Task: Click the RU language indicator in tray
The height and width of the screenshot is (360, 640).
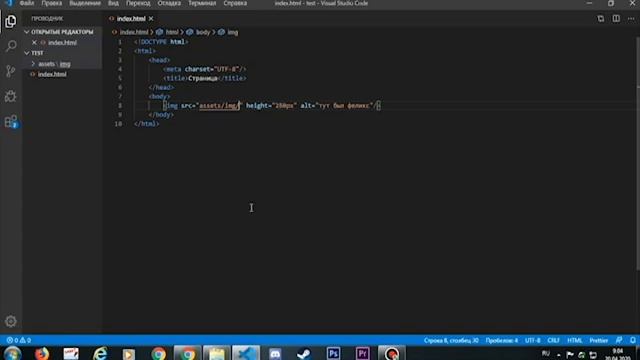Action: pyautogui.click(x=546, y=353)
